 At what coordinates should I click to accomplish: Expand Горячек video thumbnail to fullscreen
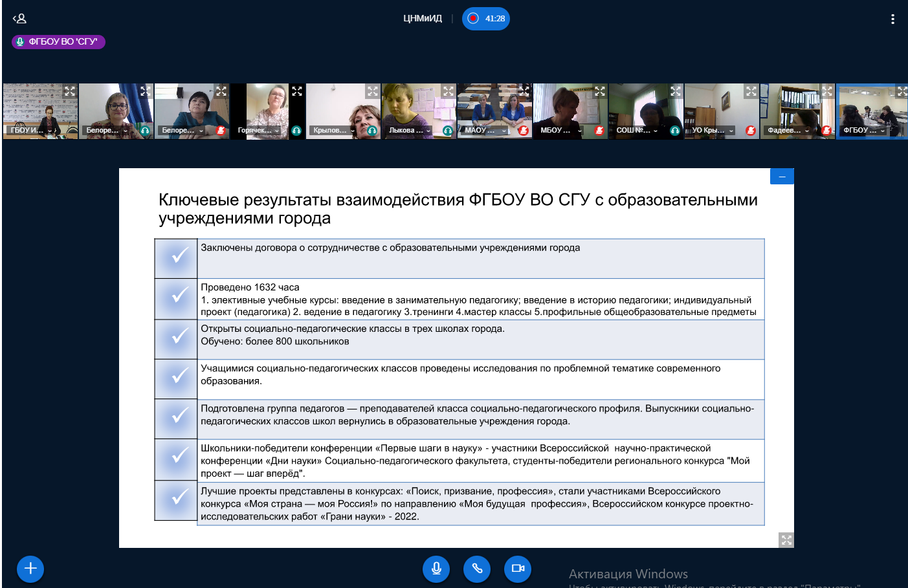pos(297,91)
